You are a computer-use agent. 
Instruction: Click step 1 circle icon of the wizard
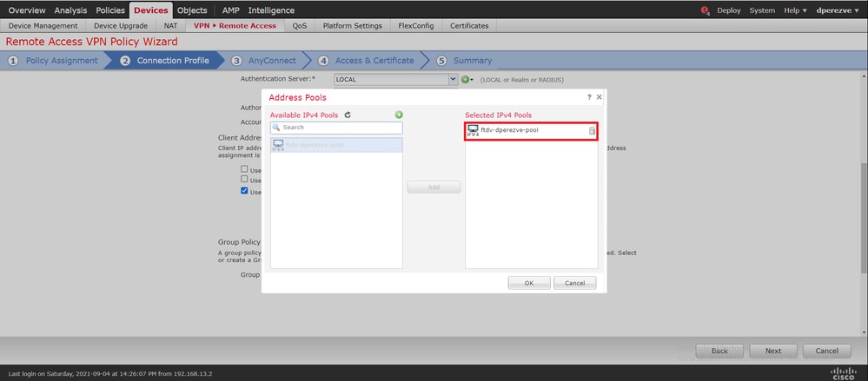tap(14, 61)
